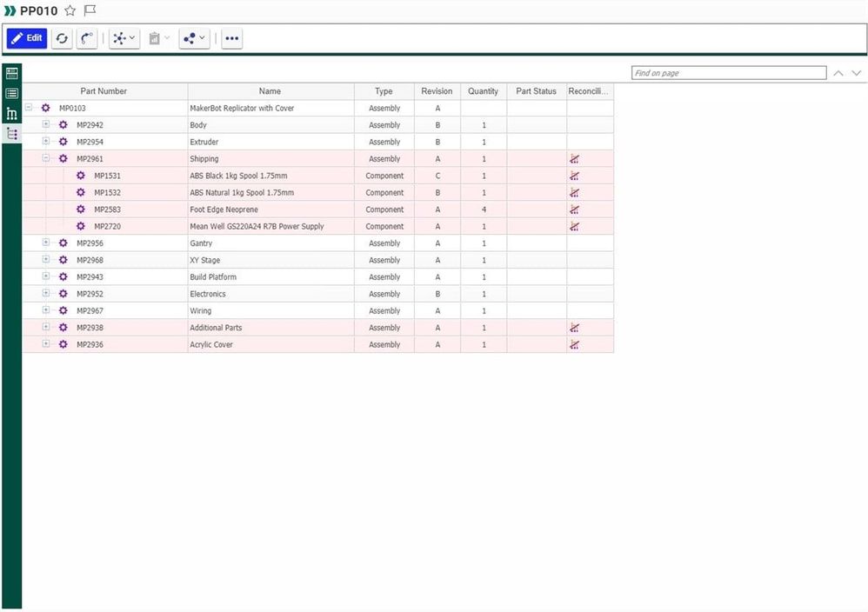Viewport: 868px width, 612px height.
Task: Click the flag icon beside PP010
Action: point(90,10)
